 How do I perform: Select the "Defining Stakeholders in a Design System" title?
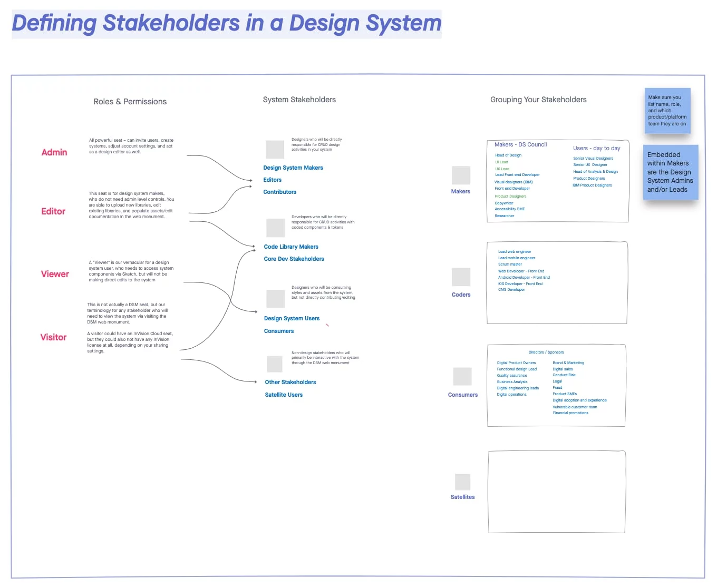click(227, 24)
